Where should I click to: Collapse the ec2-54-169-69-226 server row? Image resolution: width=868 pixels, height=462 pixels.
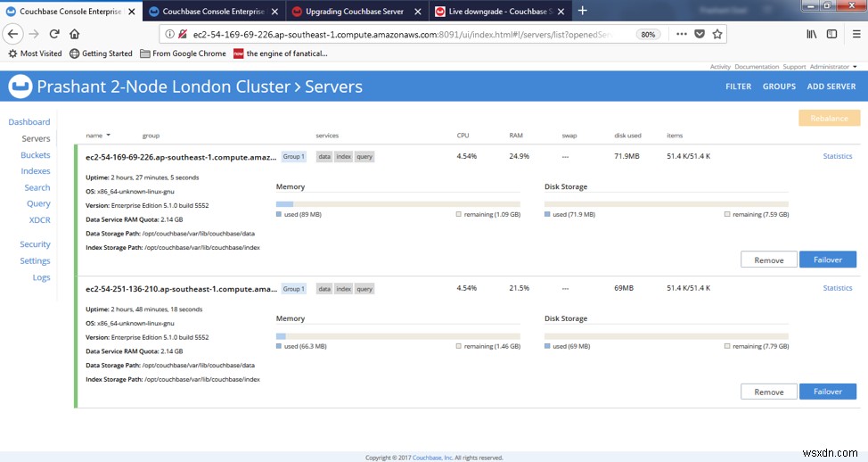point(181,157)
